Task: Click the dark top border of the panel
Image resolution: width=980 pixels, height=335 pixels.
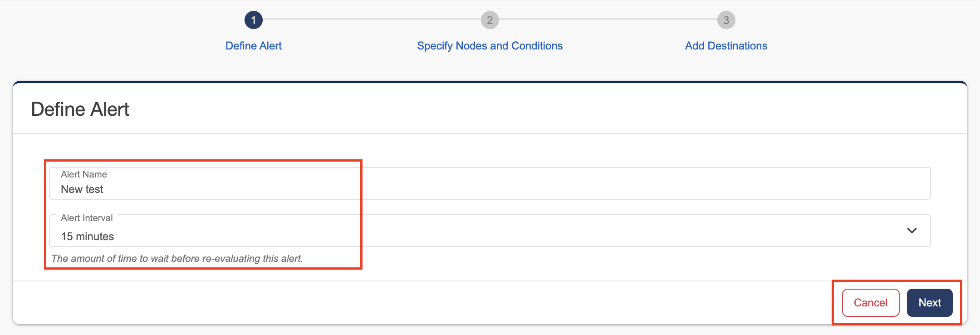Action: tap(490, 82)
